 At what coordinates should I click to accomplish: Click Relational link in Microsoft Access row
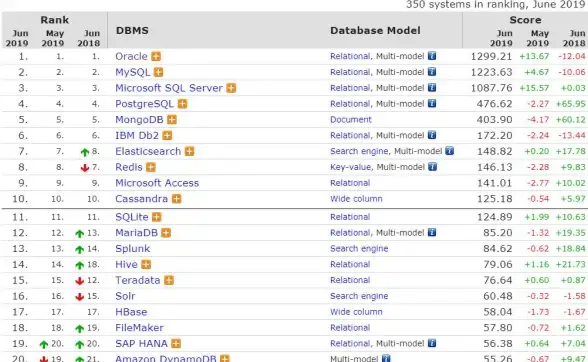click(x=350, y=183)
